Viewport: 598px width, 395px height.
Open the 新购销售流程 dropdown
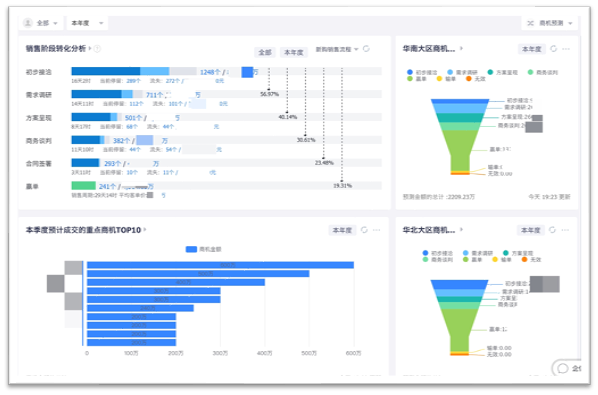point(337,49)
